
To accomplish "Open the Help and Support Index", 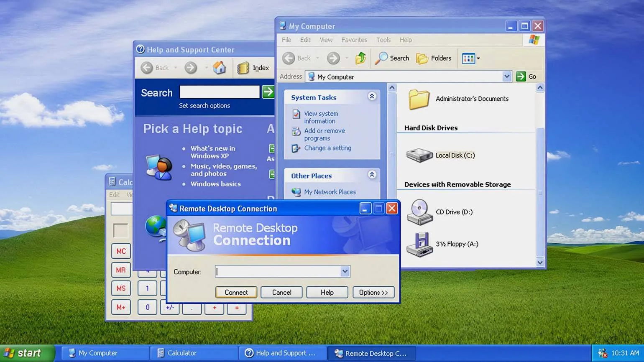I will (x=253, y=68).
